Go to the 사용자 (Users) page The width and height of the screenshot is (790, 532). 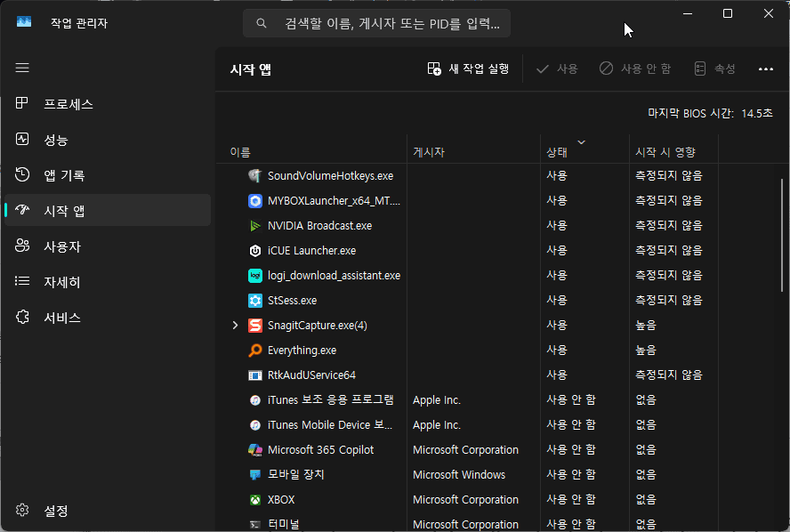pyautogui.click(x=107, y=246)
